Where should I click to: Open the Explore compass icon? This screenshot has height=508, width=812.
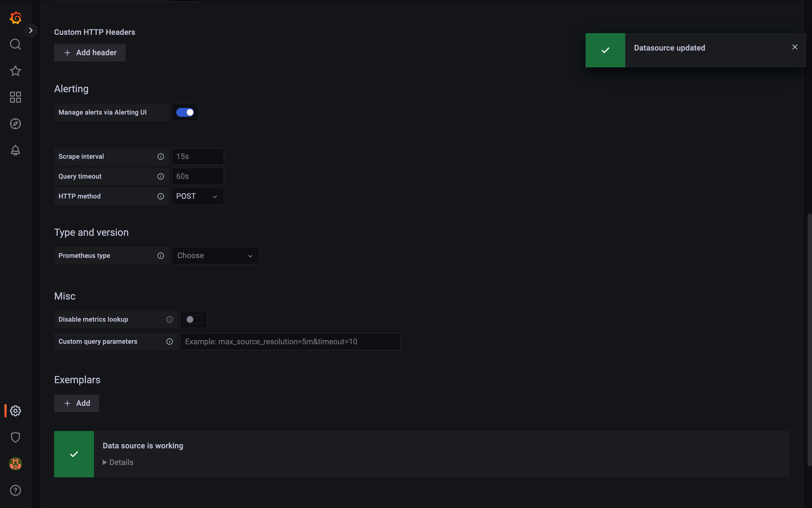15,124
